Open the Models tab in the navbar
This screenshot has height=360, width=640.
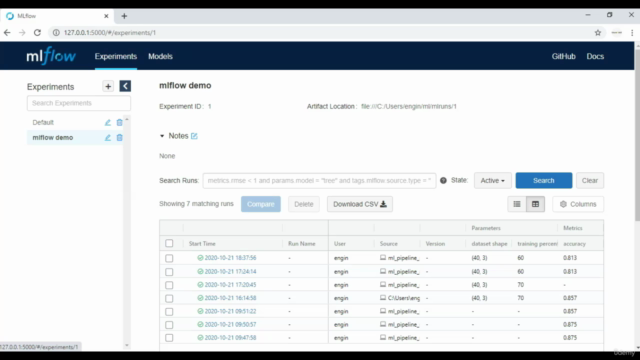160,56
